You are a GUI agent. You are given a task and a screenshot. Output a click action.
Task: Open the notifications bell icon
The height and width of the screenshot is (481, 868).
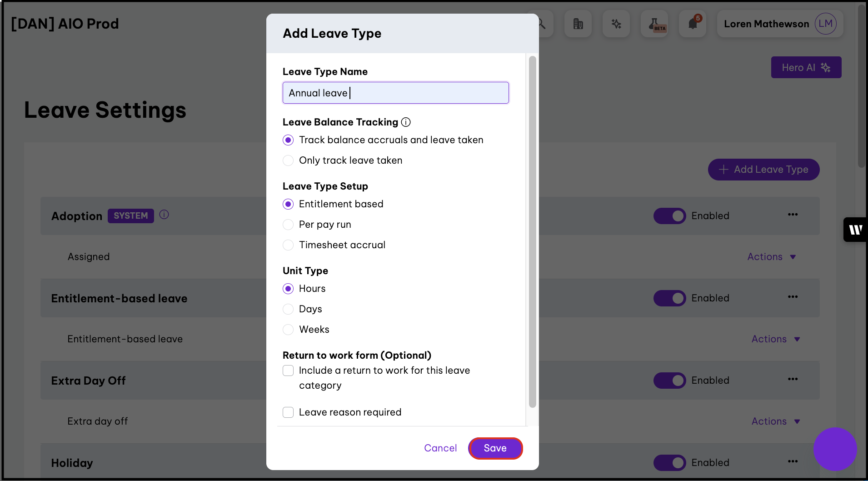(692, 24)
